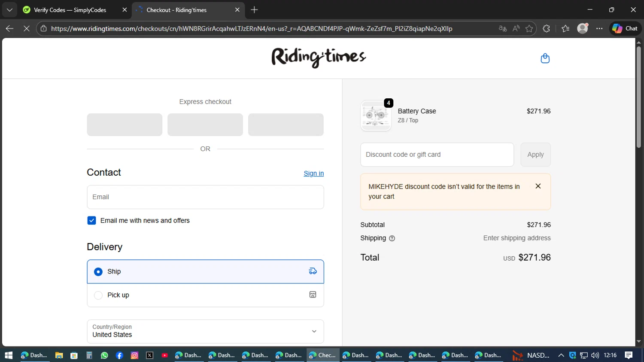
Task: Click the shipping info question mark icon
Action: pos(392,238)
